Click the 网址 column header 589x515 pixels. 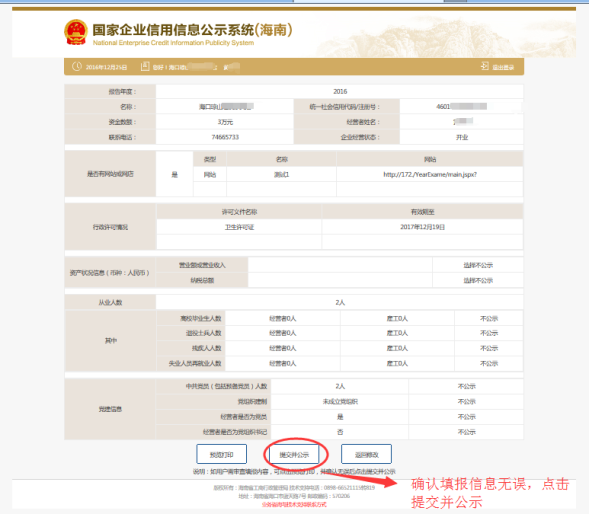[x=430, y=159]
